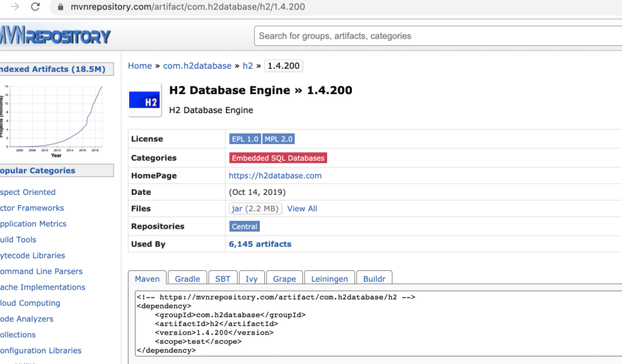
Task: Open Embedded SQL Databases category tag
Action: pyautogui.click(x=278, y=158)
